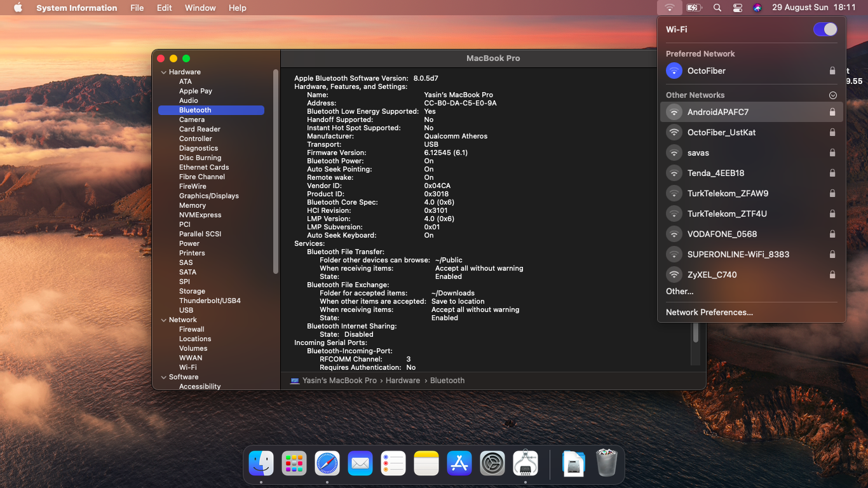Click the sidebar vertical scrollbar
The width and height of the screenshot is (868, 488).
pyautogui.click(x=276, y=172)
